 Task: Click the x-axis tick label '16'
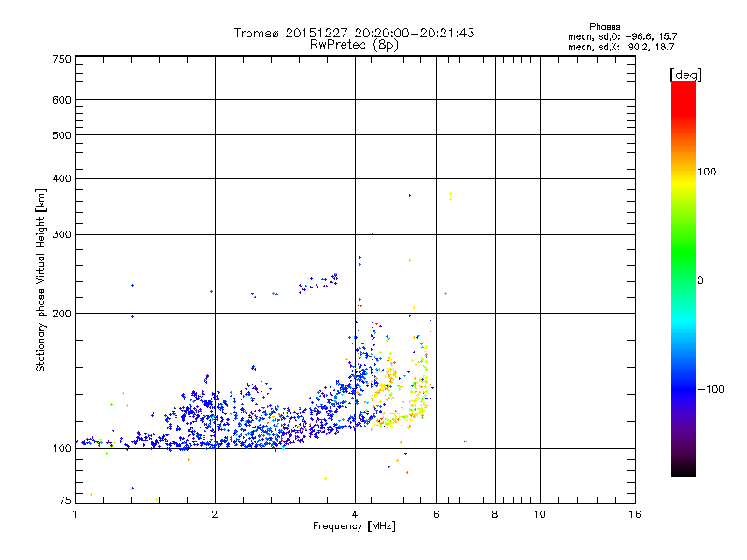pos(635,514)
